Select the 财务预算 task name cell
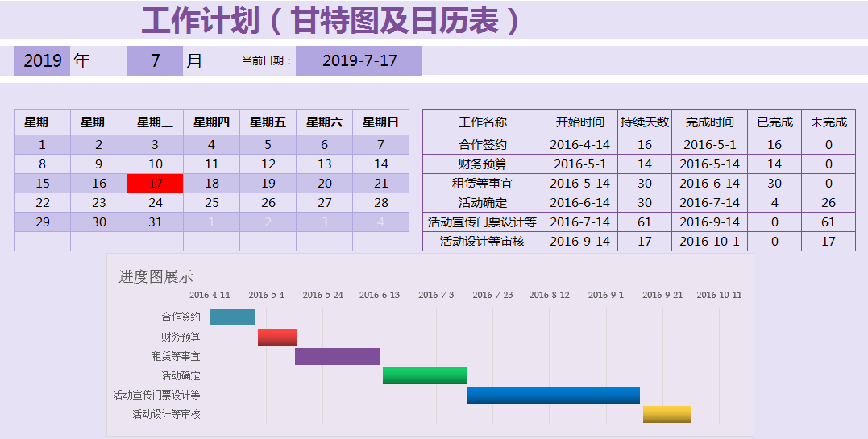This screenshot has height=439, width=868. point(482,164)
